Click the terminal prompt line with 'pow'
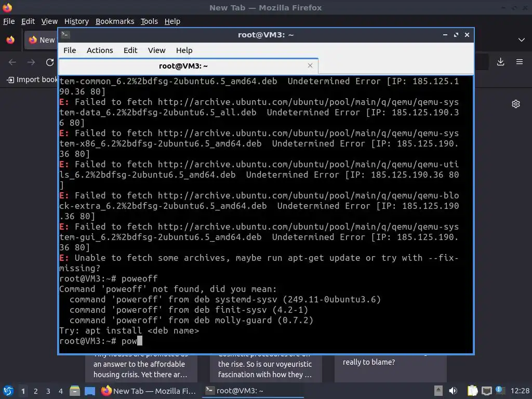The image size is (532, 399). click(x=101, y=341)
